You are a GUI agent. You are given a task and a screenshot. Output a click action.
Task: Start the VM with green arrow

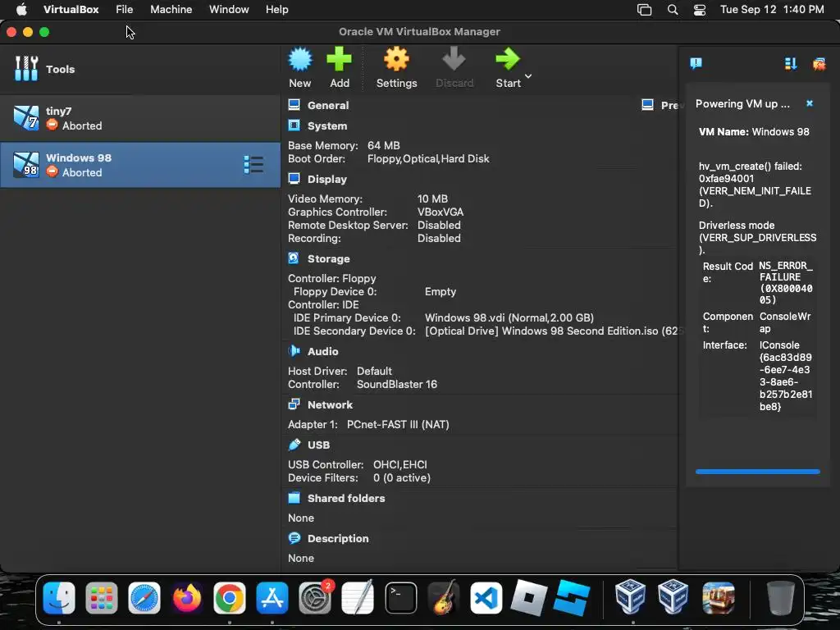pos(508,68)
